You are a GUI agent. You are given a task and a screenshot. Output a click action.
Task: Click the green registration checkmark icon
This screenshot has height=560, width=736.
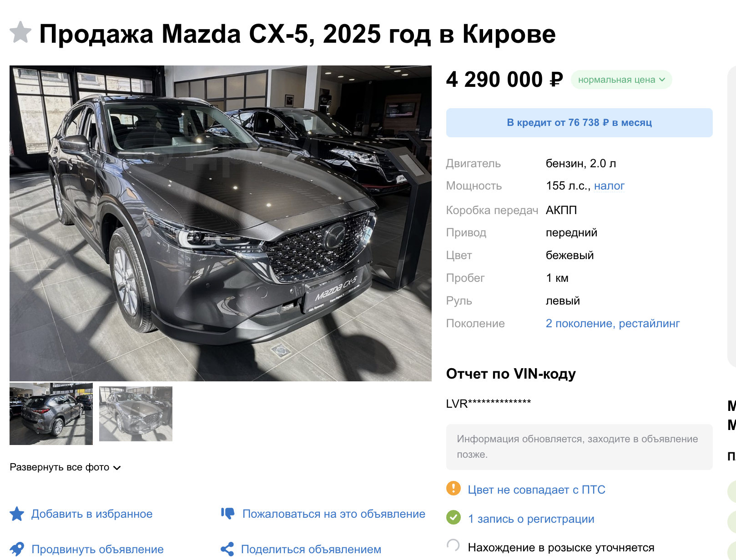[454, 517]
